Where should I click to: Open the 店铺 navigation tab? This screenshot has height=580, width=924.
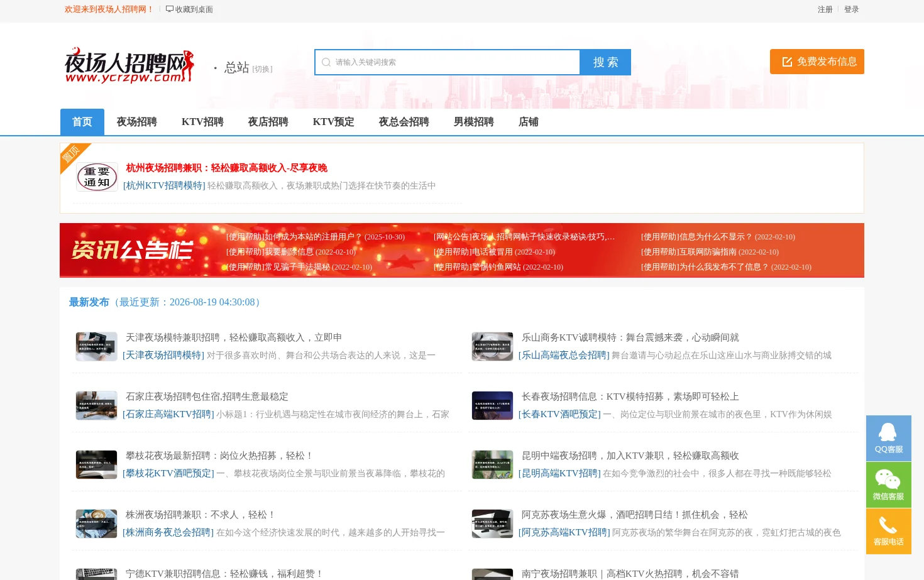click(529, 122)
